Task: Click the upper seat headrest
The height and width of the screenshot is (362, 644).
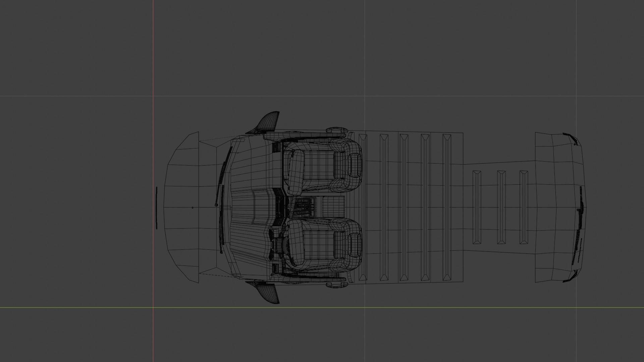Action: (x=354, y=166)
